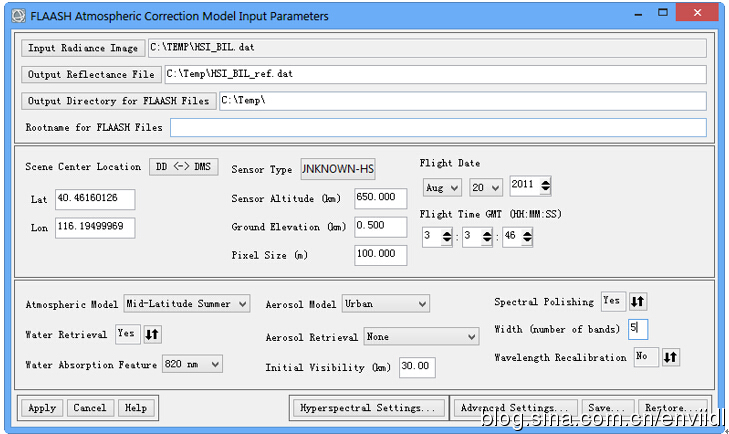Click the Pixel Size (m) field
Image resolution: width=729 pixels, height=434 pixels.
point(380,255)
